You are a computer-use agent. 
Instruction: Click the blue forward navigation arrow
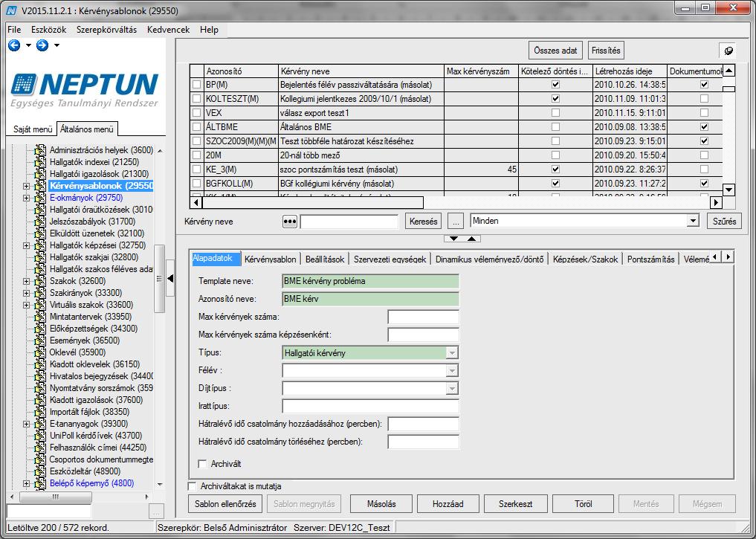coord(42,45)
